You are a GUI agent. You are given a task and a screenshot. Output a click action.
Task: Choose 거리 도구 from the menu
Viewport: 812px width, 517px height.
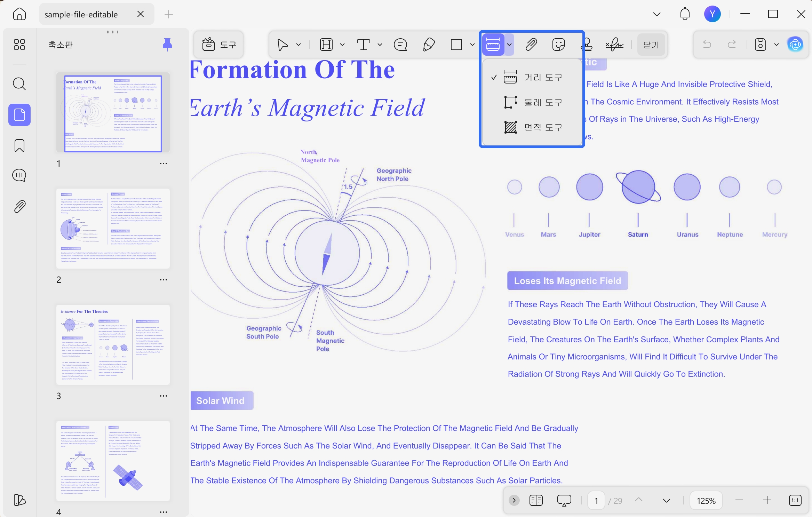(532, 77)
